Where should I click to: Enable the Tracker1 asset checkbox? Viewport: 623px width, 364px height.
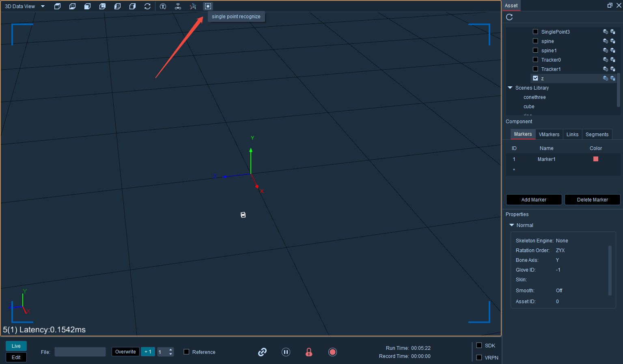(x=535, y=69)
